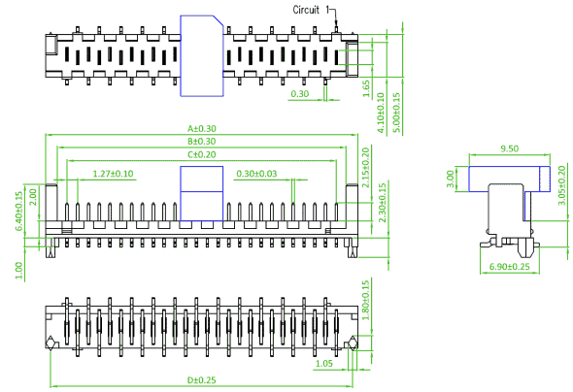Select the 0.30±0.03 pin width dimension
This screenshot has width=573, height=392.
[x=256, y=174]
